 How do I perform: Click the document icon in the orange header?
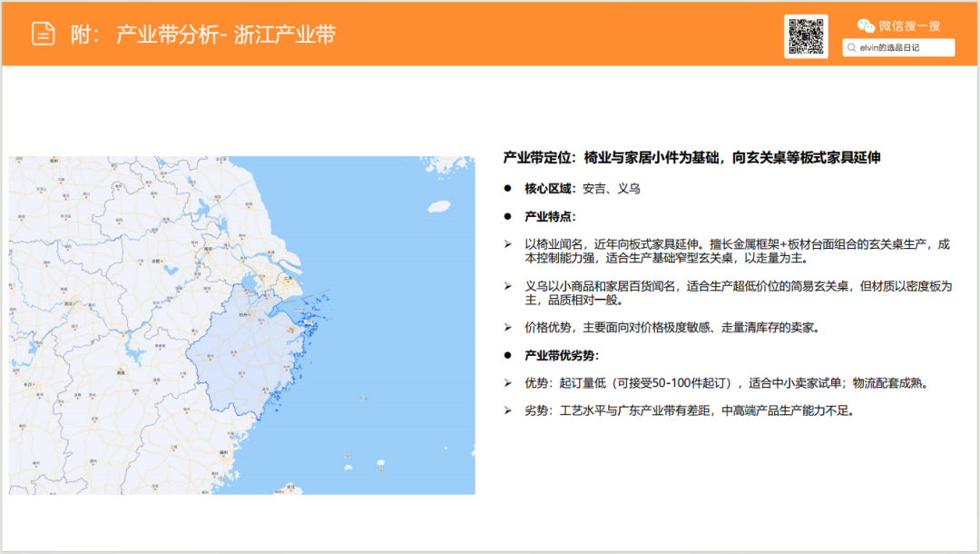43,33
